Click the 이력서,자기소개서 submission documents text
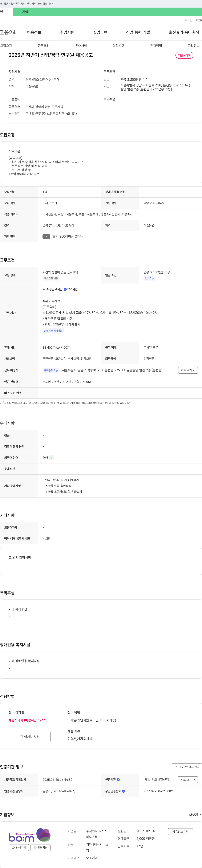This screenshot has width=202, height=868. click(x=80, y=739)
